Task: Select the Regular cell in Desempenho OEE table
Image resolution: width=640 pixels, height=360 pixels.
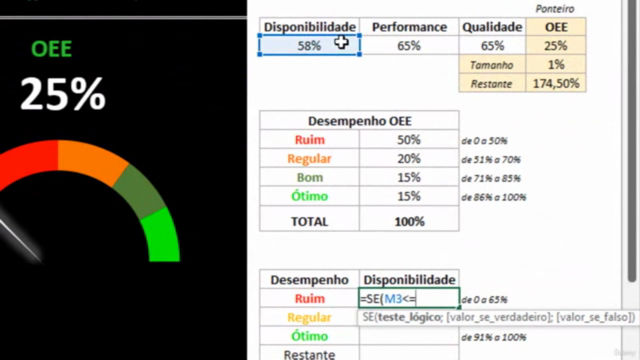Action: click(x=309, y=158)
